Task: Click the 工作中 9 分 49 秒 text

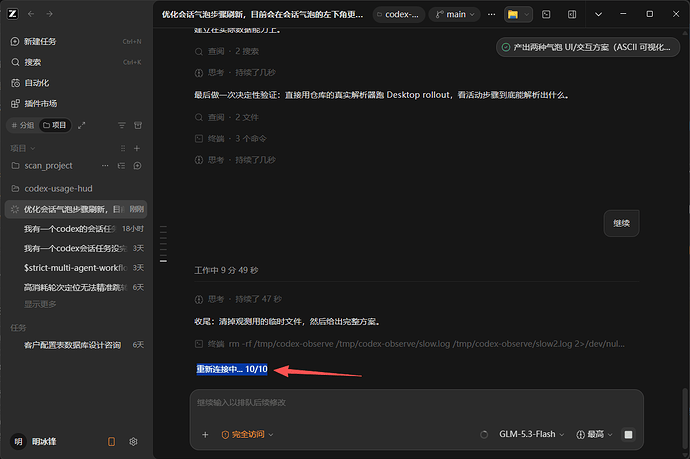Action: click(x=226, y=270)
